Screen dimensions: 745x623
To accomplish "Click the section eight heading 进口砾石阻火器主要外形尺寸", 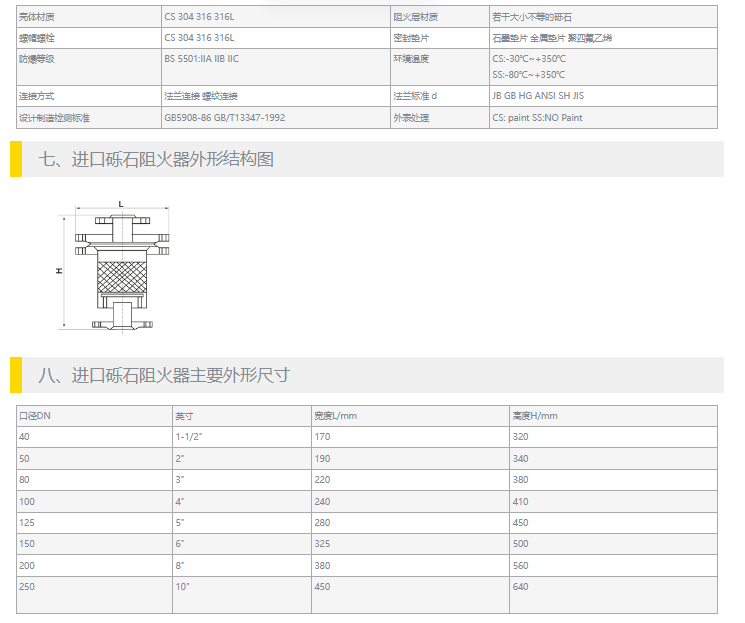I will click(164, 375).
